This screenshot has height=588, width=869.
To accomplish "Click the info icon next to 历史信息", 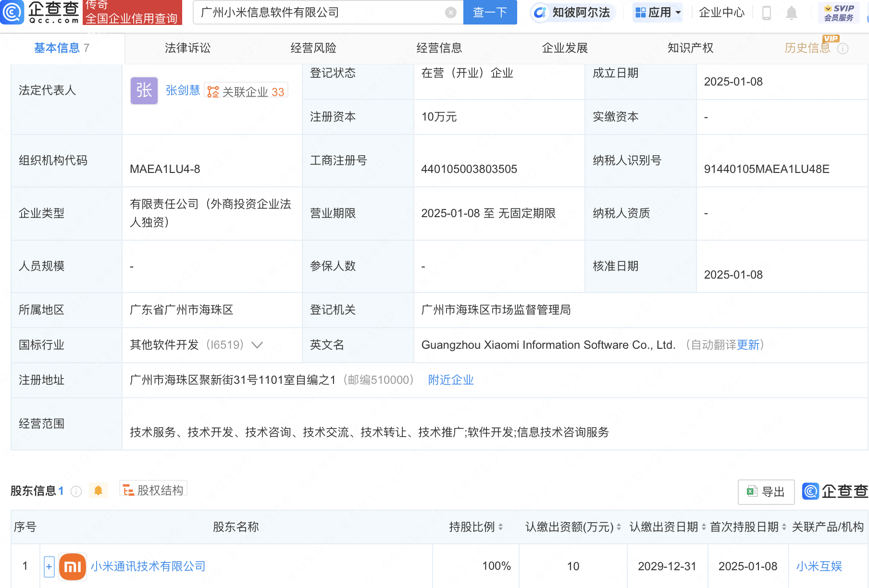I will coord(843,49).
